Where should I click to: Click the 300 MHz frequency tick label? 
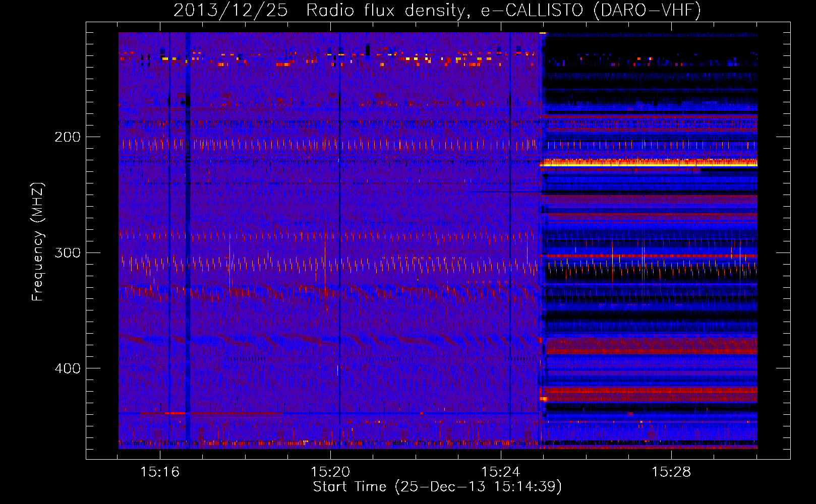coord(68,253)
